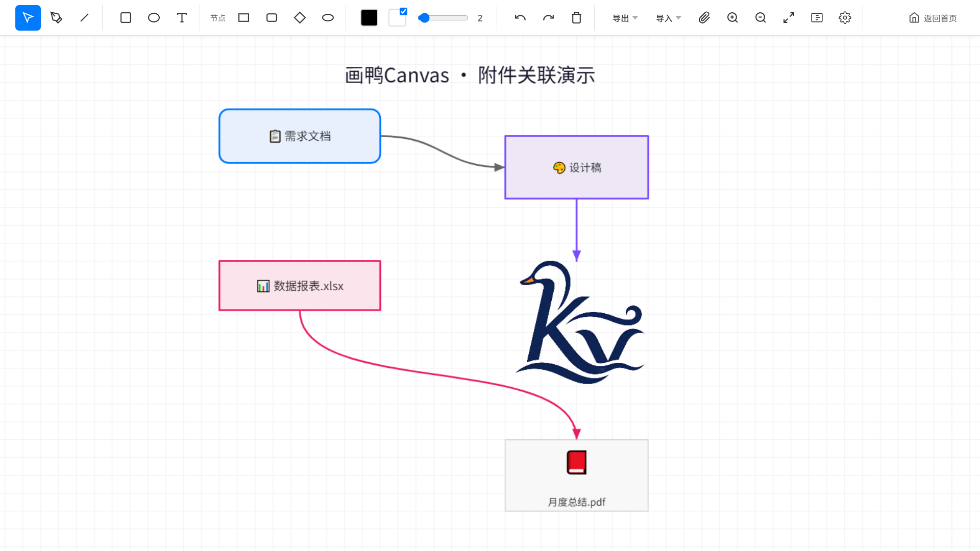Pick the straight line tool
This screenshot has height=551, width=980.
(x=84, y=18)
